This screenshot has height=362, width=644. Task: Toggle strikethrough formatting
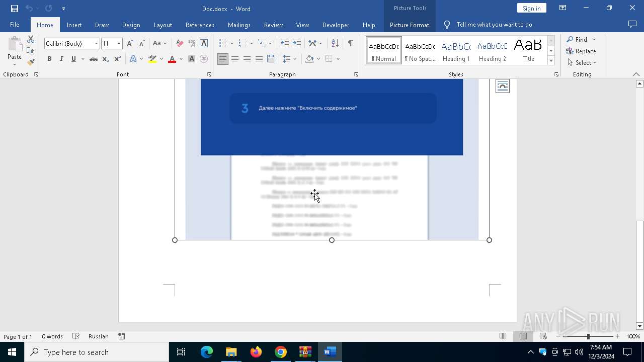[x=94, y=59]
